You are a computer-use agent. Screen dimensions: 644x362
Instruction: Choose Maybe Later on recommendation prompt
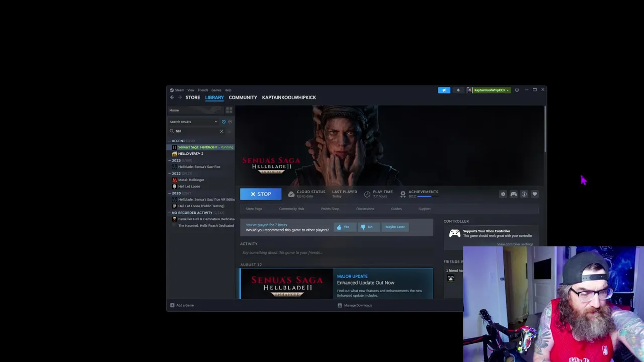[x=394, y=227]
